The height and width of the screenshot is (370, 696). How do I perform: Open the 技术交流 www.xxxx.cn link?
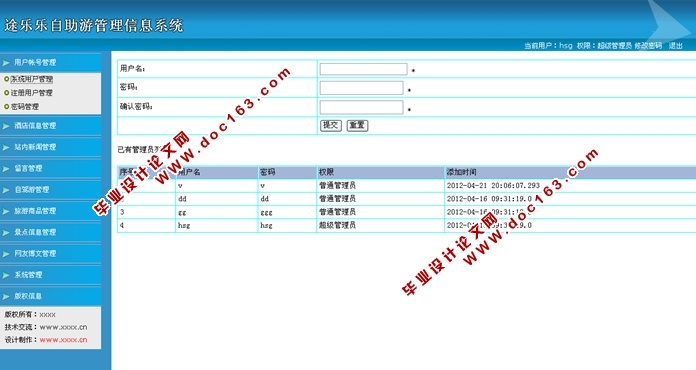63,327
